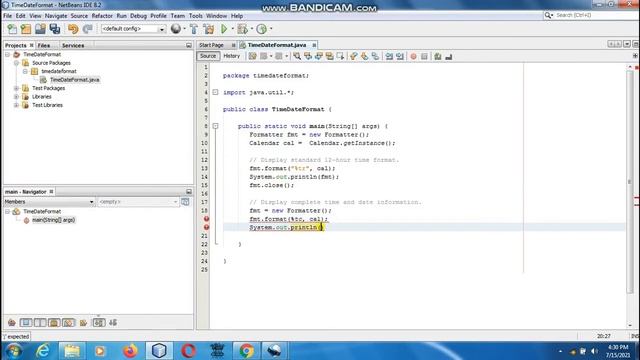Switch to the Services tab

point(73,45)
